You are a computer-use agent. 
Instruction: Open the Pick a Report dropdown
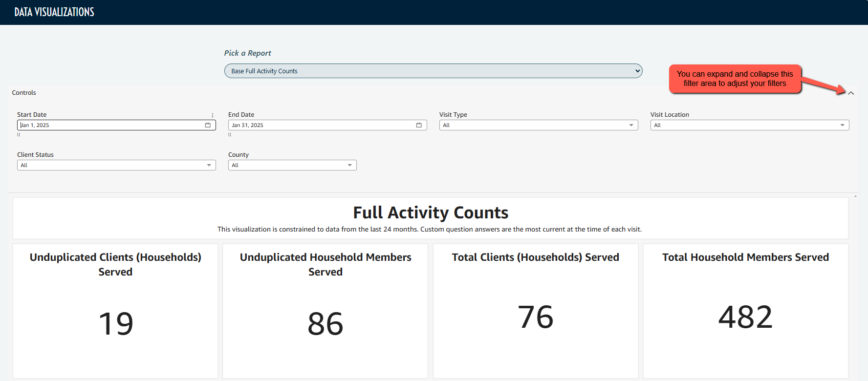(433, 71)
